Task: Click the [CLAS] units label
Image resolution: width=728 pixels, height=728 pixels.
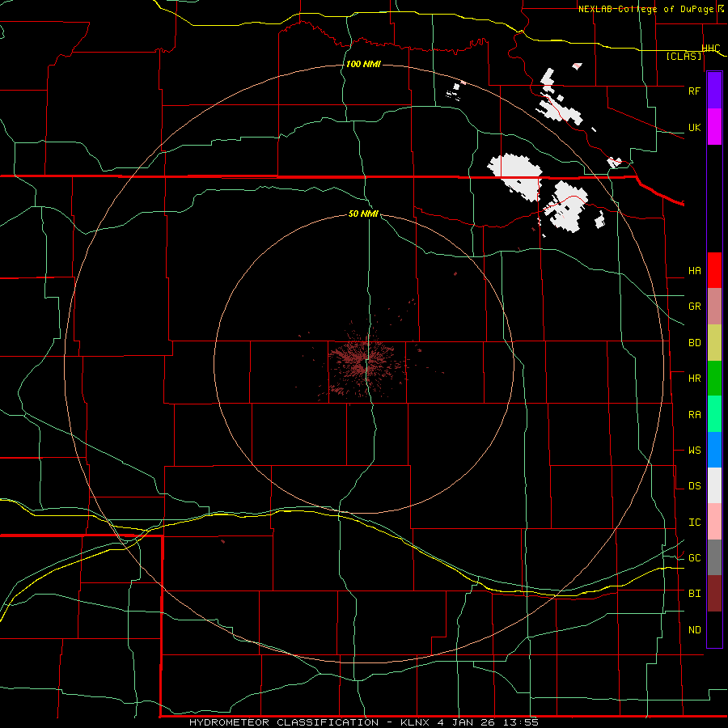Action: point(684,56)
